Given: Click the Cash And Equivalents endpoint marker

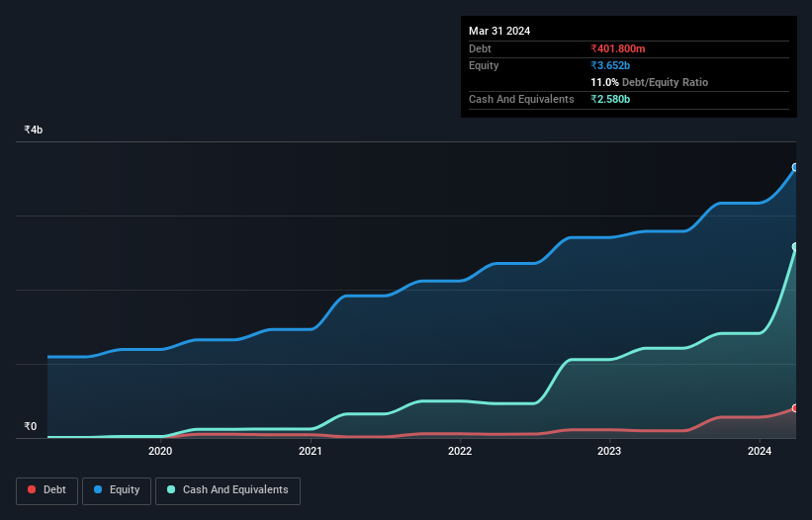Looking at the screenshot, I should [795, 247].
